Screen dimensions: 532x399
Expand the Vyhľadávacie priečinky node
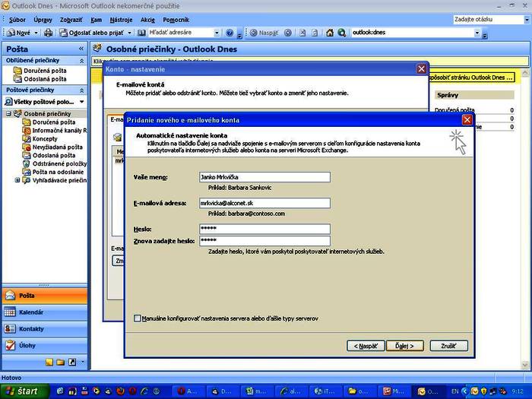pyautogui.click(x=17, y=180)
